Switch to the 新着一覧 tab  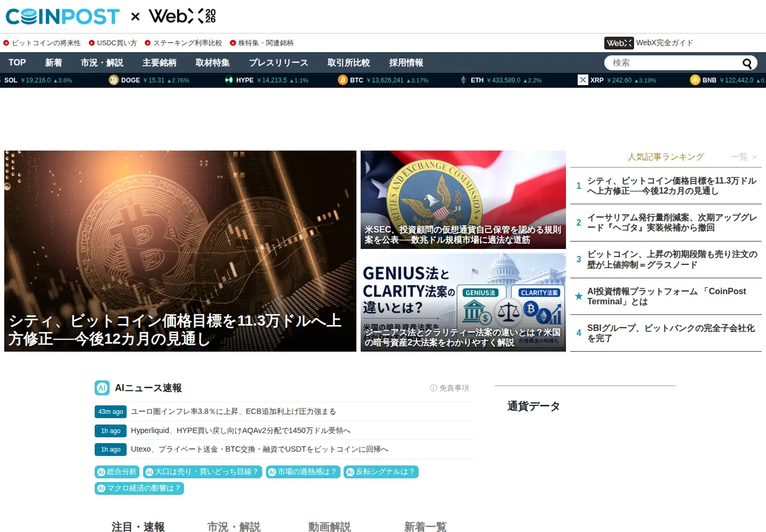pos(426,527)
